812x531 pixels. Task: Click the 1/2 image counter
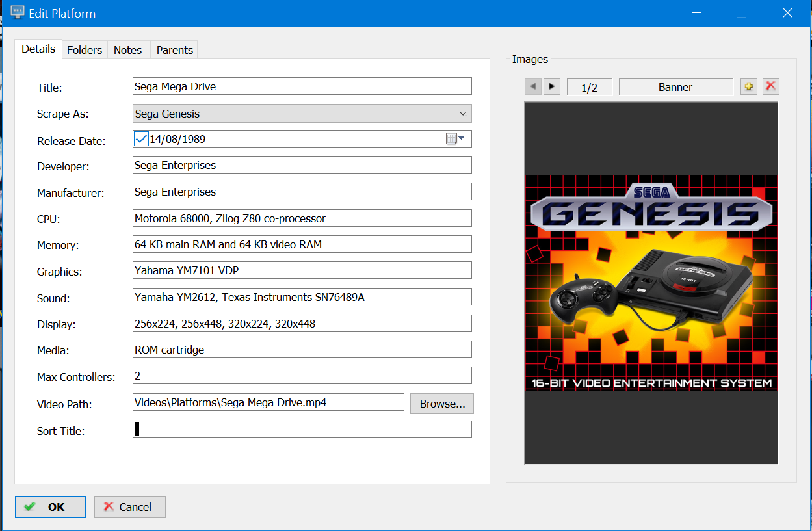tap(590, 87)
